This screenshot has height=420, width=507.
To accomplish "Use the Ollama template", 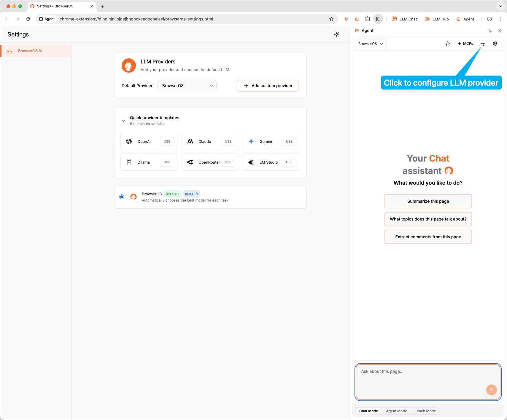I will [167, 162].
